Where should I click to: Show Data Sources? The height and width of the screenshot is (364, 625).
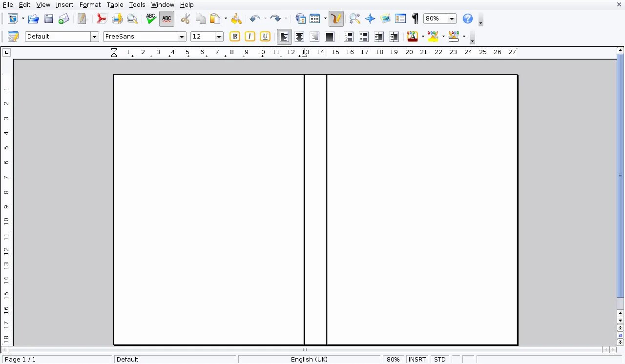400,19
